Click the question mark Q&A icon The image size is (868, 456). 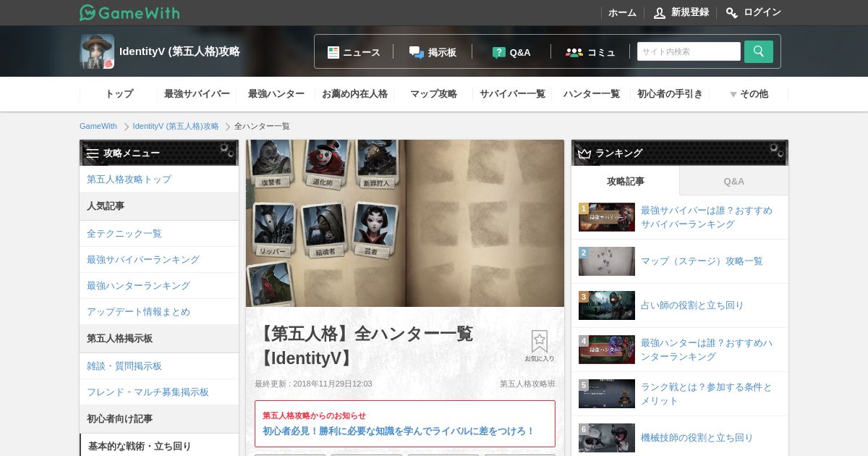pos(499,52)
